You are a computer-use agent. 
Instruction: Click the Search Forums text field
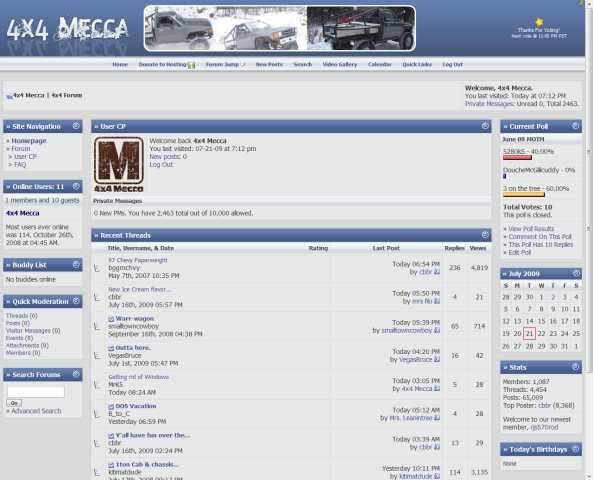(36, 392)
